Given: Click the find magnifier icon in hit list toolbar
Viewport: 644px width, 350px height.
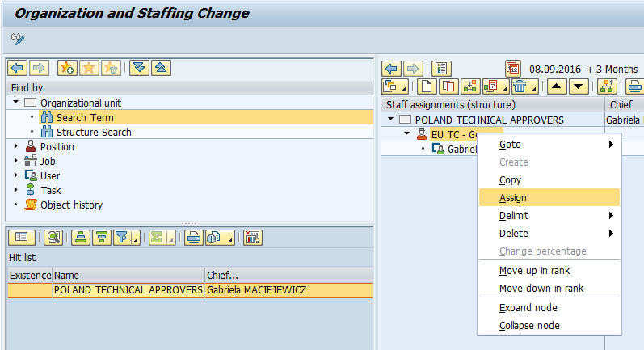Looking at the screenshot, I should pos(54,238).
